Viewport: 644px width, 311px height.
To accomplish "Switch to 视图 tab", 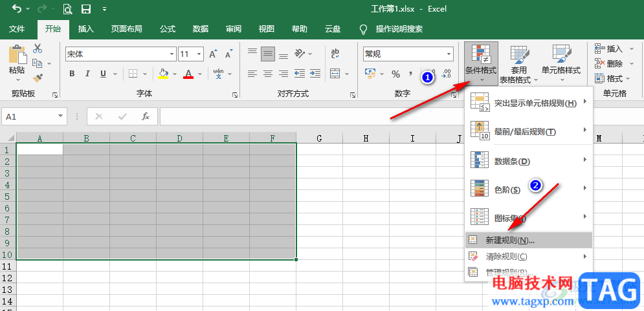I will 266,29.
